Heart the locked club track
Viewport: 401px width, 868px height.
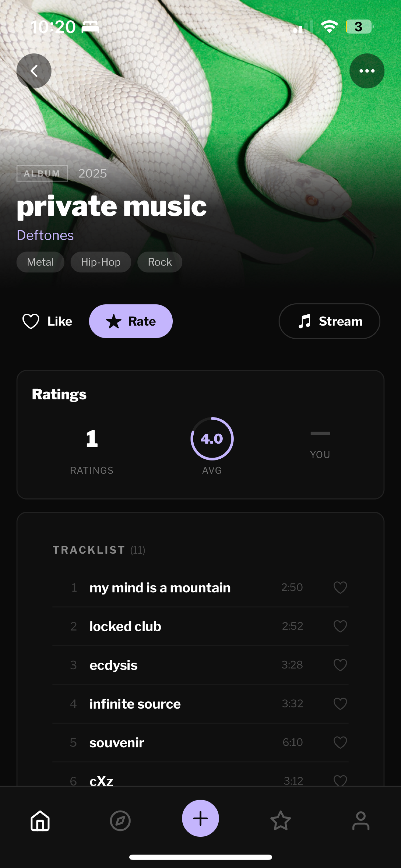[x=340, y=626]
